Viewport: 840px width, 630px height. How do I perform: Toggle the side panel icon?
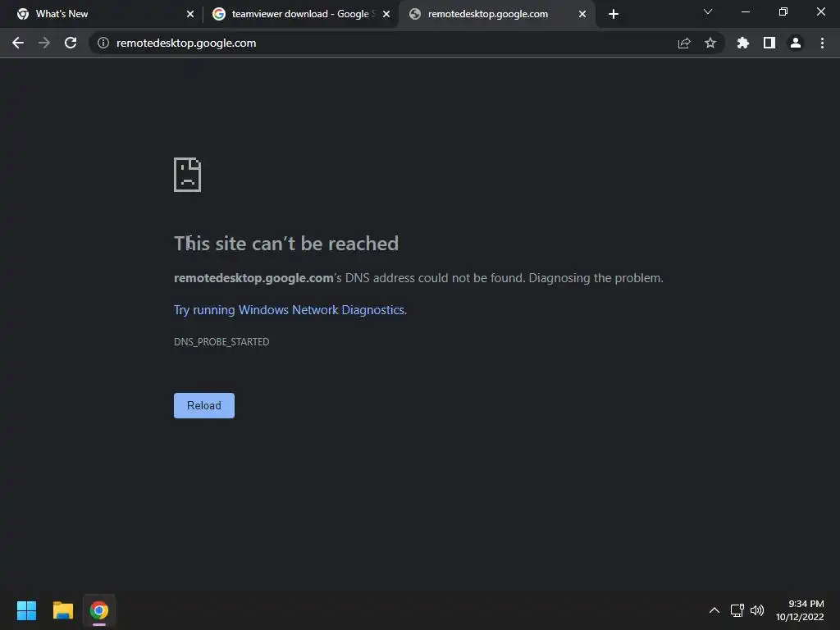(x=769, y=43)
